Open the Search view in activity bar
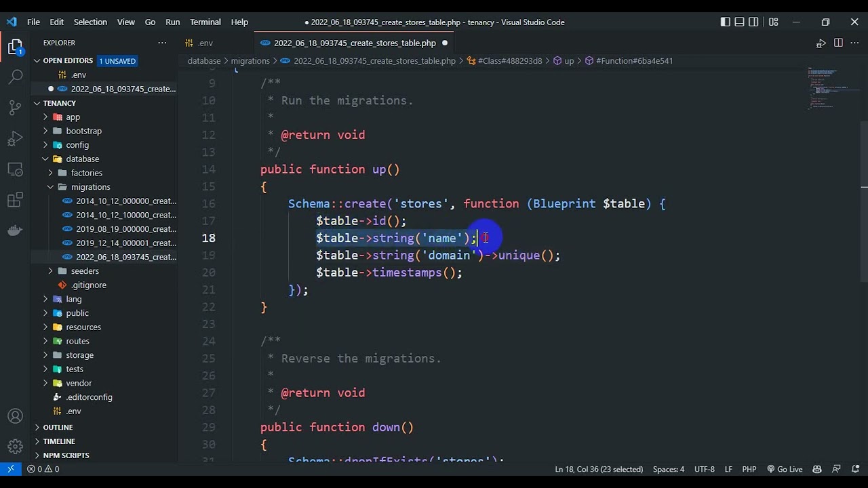This screenshot has width=868, height=488. [x=15, y=76]
